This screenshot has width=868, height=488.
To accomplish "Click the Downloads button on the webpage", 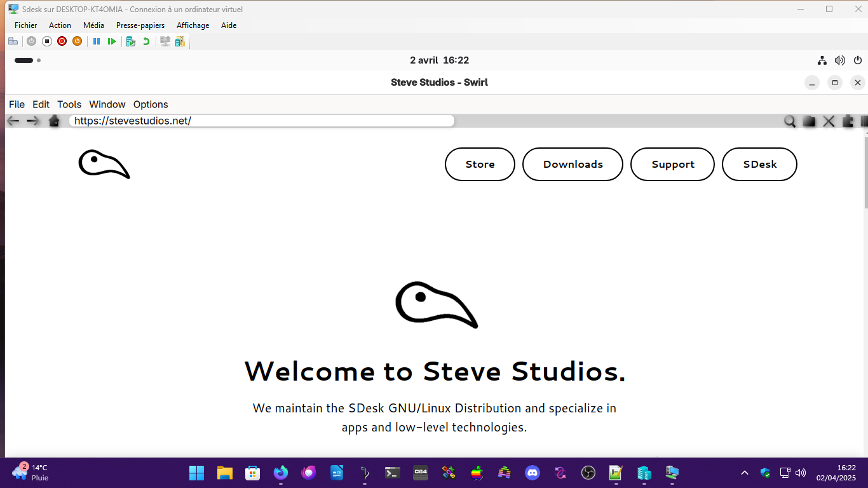I will tap(573, 164).
